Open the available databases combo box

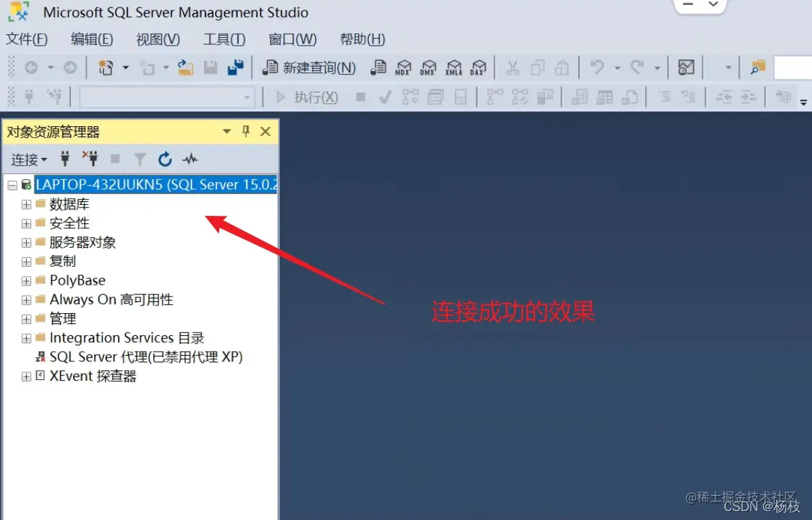pos(167,97)
